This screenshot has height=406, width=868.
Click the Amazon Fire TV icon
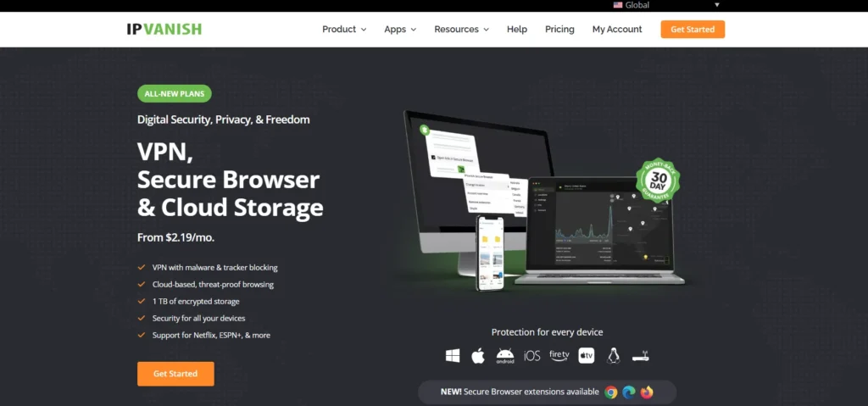559,356
